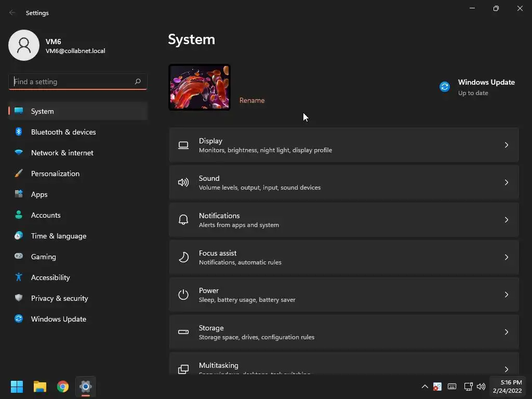This screenshot has width=532, height=399.
Task: Expand the Sound settings chevron
Action: click(x=506, y=182)
